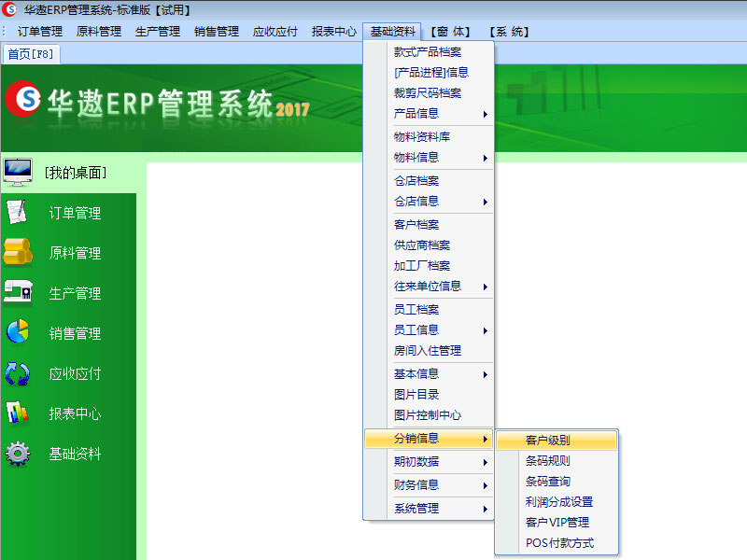
Task: Expand the 财务信息 submenu
Action: [x=429, y=484]
